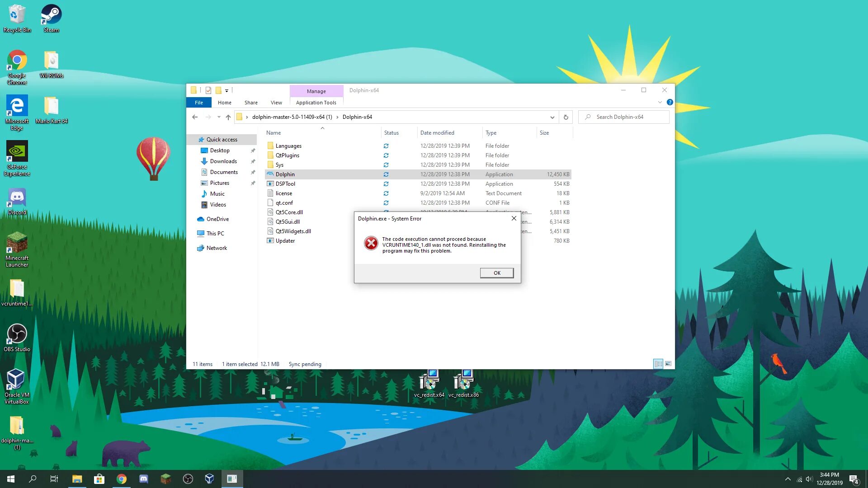
Task: Open the Mario Kart 64 desktop folder
Action: 52,110
